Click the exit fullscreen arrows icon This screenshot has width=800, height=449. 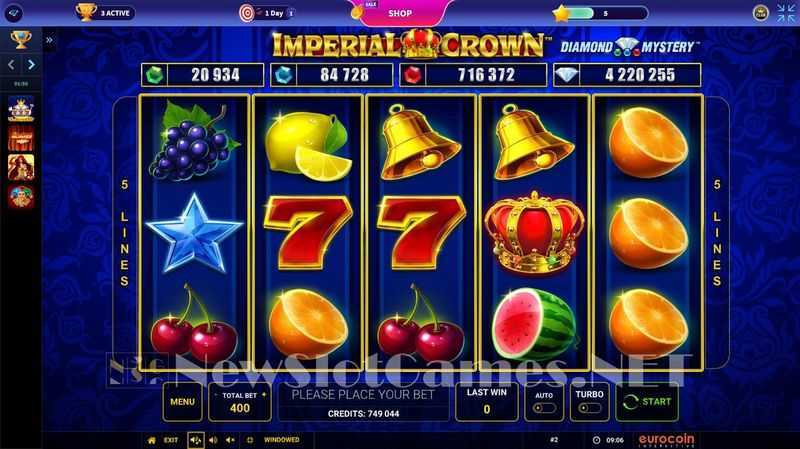click(786, 13)
